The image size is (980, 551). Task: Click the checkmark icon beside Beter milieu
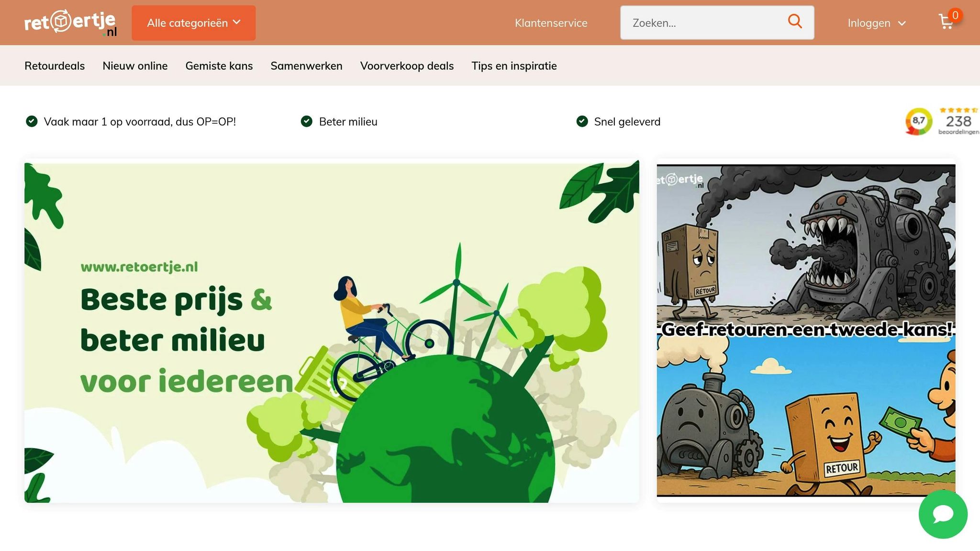pos(306,121)
